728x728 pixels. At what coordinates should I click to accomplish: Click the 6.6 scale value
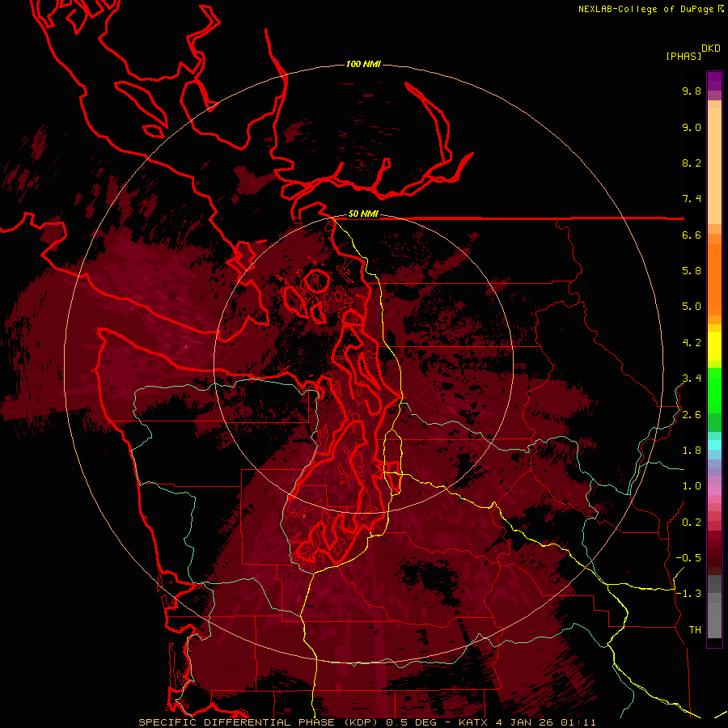tap(692, 235)
